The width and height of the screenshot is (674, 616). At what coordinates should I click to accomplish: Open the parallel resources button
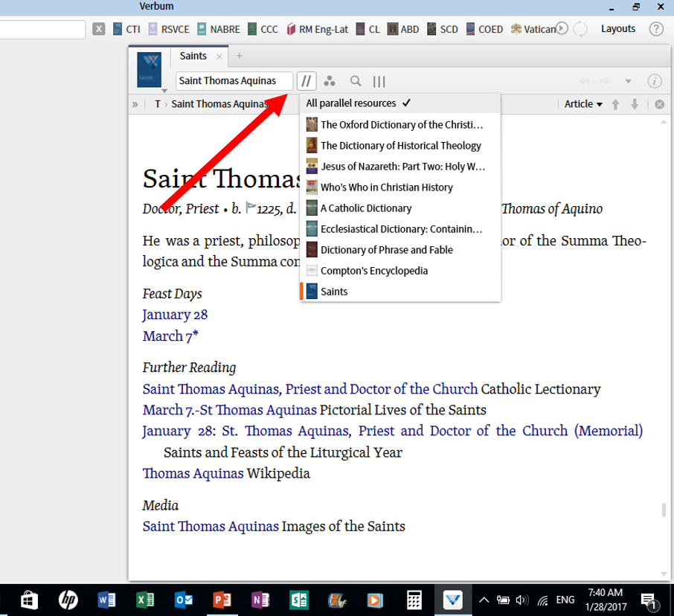(x=306, y=81)
